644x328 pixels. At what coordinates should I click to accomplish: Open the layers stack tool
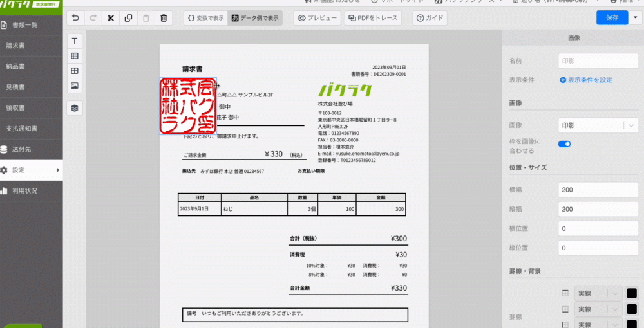point(74,108)
